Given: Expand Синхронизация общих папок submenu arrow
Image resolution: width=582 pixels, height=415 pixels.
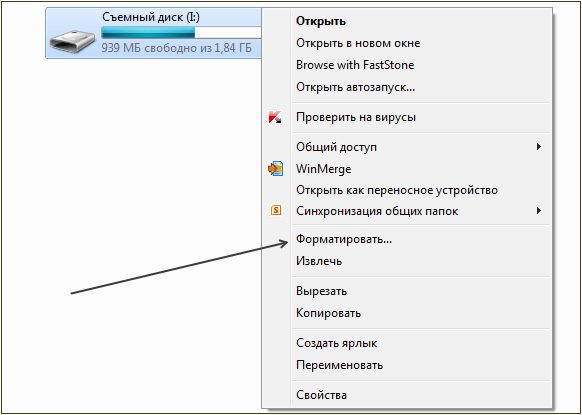Looking at the screenshot, I should coord(539,211).
